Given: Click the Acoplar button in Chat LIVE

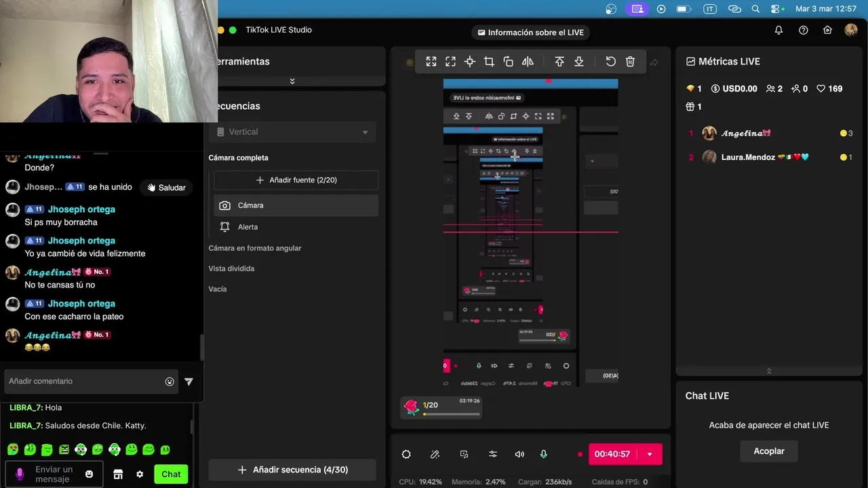Looking at the screenshot, I should pos(769,451).
